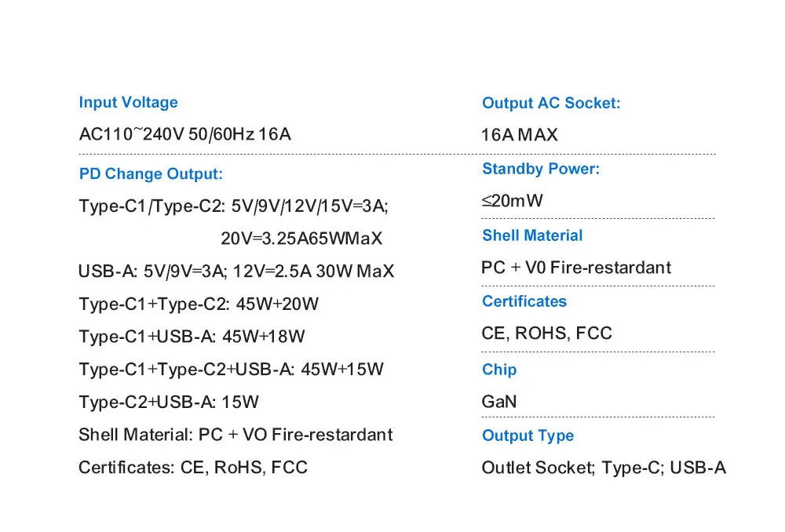Click the Type-C1+Type-C2: 45W+20W line
The height and width of the screenshot is (532, 785).
point(199,304)
